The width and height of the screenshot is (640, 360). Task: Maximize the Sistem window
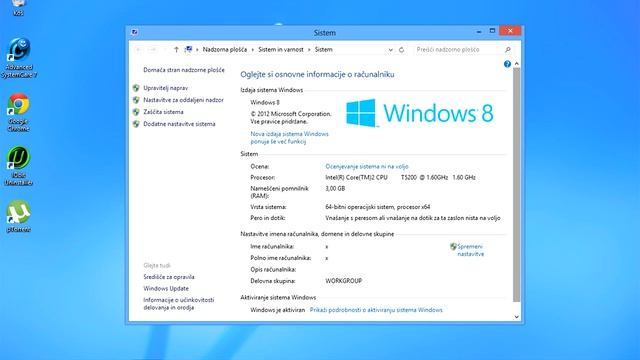(492, 31)
